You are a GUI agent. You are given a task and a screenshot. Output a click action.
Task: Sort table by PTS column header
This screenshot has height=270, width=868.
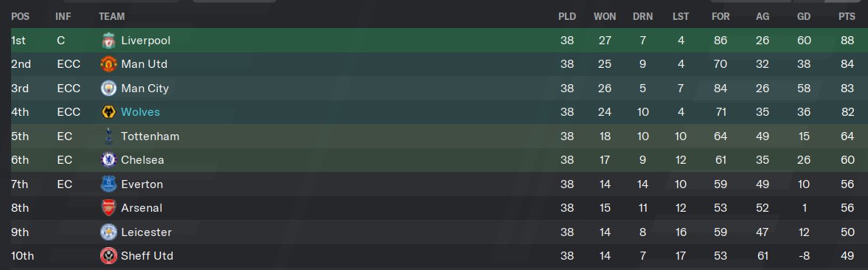click(847, 16)
